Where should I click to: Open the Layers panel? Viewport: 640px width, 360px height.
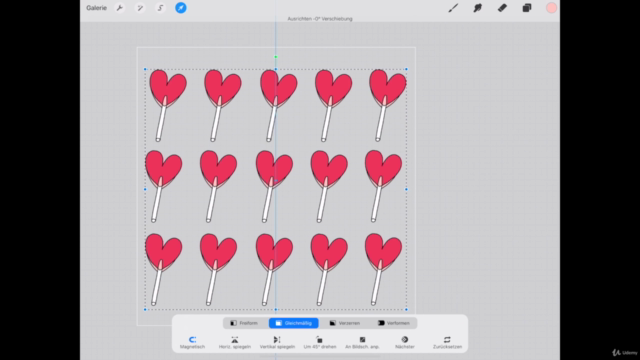click(x=527, y=8)
